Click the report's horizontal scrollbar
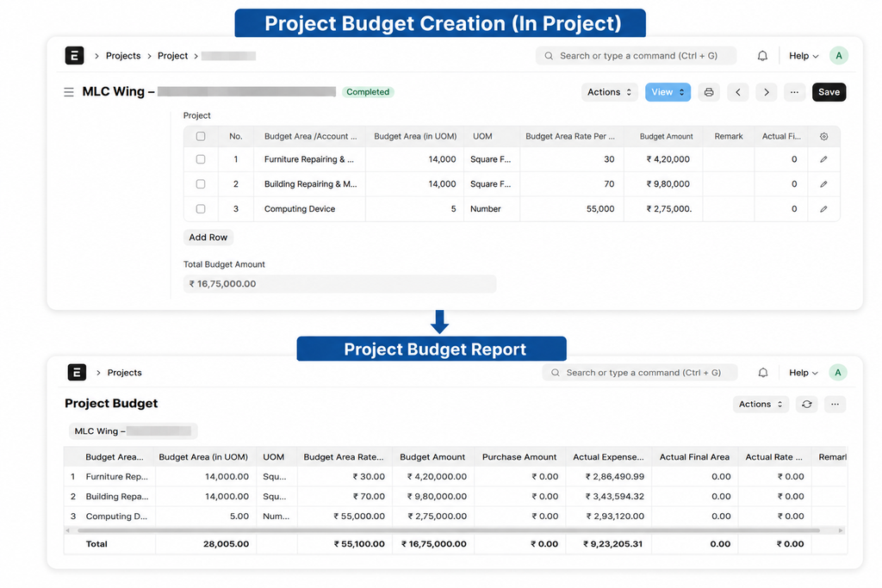The width and height of the screenshot is (882, 588). pos(448,530)
